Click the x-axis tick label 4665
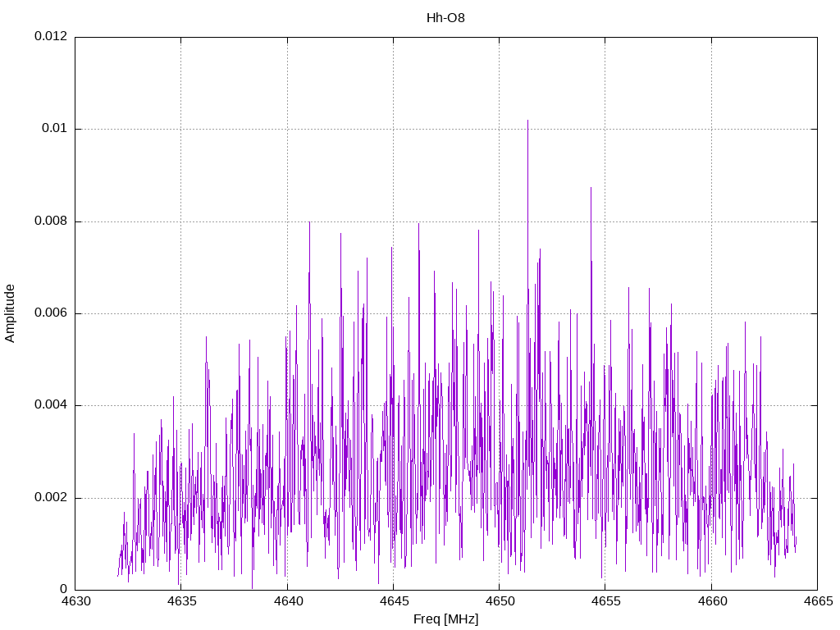The height and width of the screenshot is (630, 840). (x=818, y=601)
